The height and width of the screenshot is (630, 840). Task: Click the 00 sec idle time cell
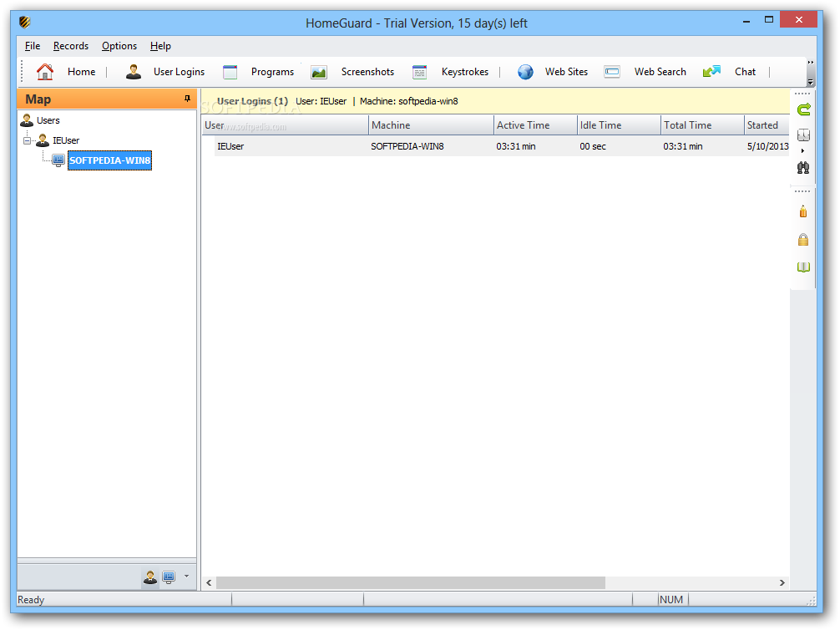coord(593,146)
